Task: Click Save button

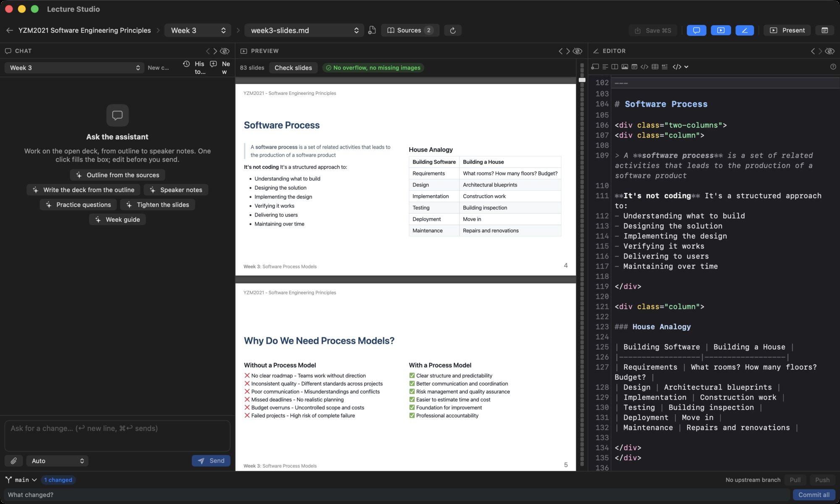Action: [x=653, y=30]
